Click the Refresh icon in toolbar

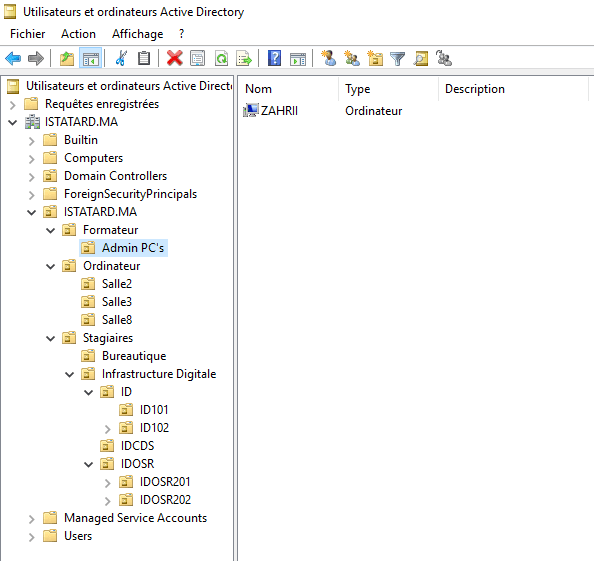pyautogui.click(x=221, y=59)
